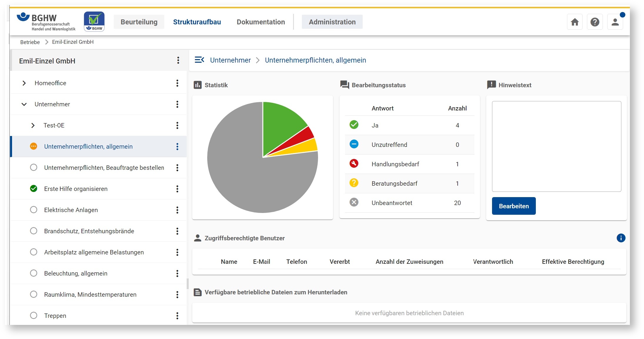Open the user profile icon
Screen dimensions: 644x339
[615, 22]
